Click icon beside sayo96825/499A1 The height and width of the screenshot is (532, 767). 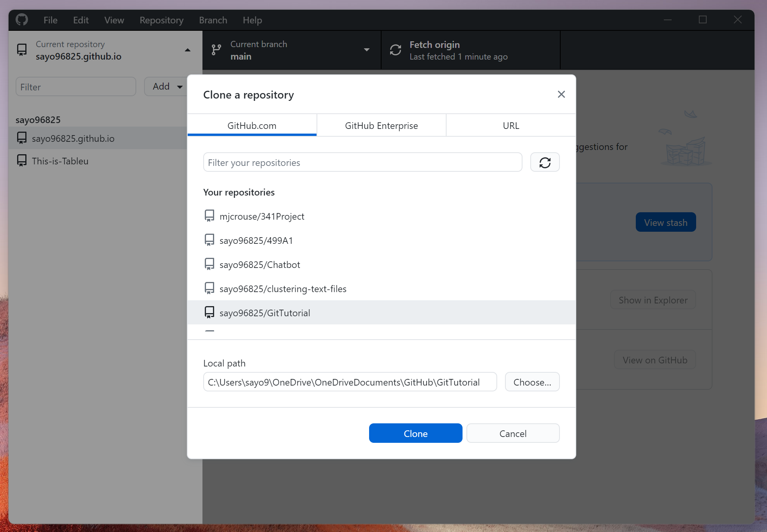[x=209, y=240]
